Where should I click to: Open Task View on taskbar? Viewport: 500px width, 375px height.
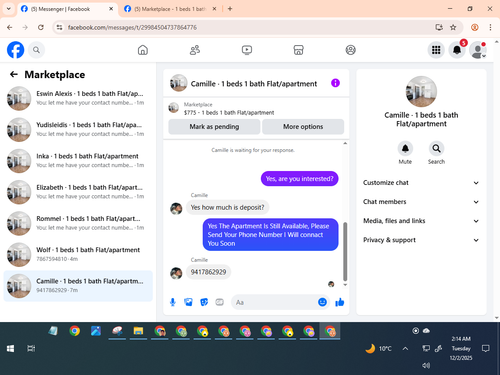(x=31, y=349)
